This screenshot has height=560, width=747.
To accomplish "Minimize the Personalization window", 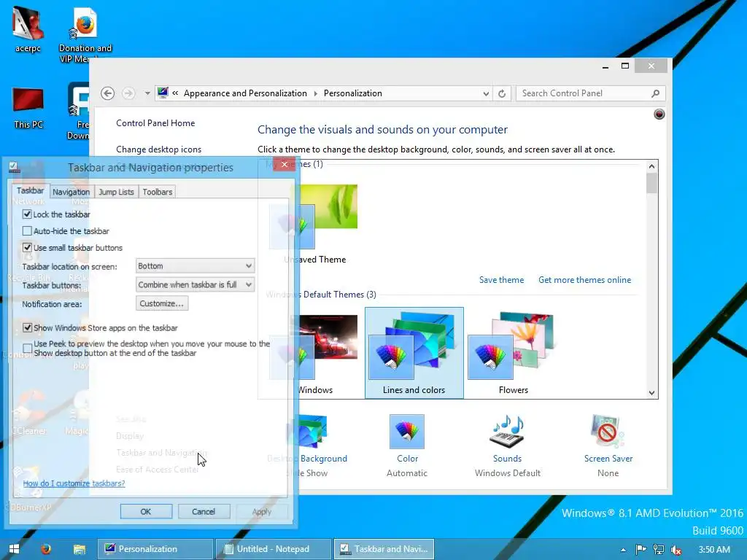I will [x=605, y=66].
